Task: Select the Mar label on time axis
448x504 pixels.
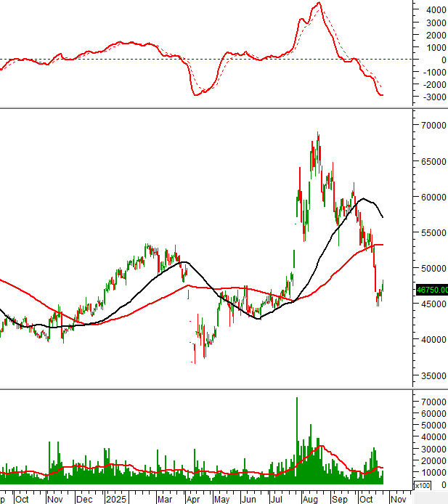Action: click(164, 499)
